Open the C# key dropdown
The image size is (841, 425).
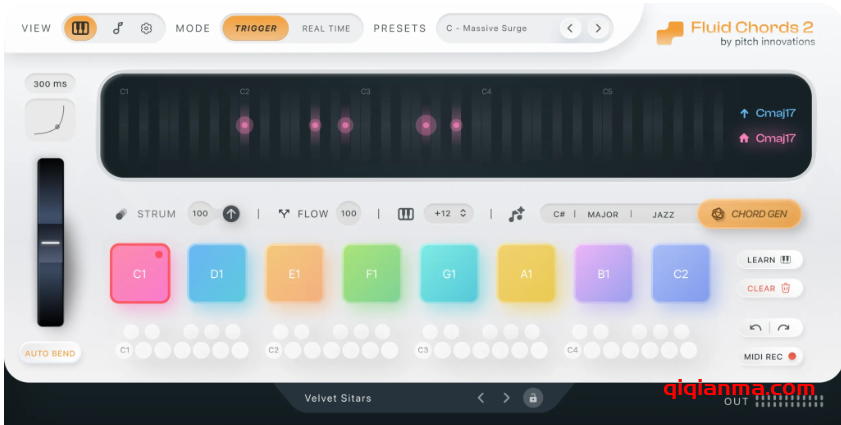[559, 214]
